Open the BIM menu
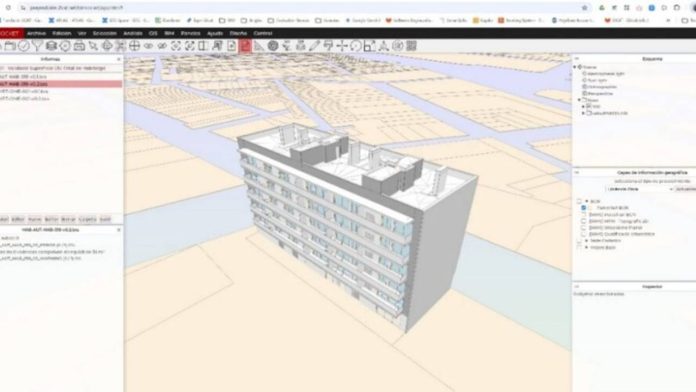Viewport: 696px width, 392px height. coord(169,33)
